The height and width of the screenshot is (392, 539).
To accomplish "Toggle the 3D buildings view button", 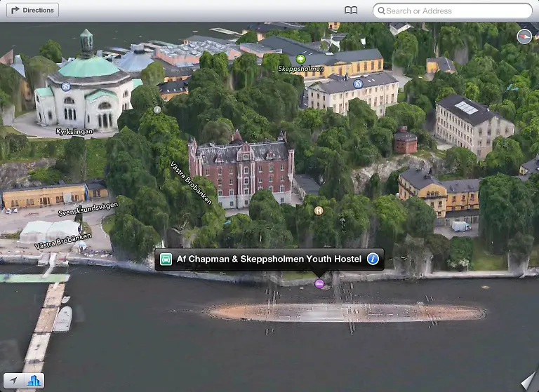I will pyautogui.click(x=34, y=380).
